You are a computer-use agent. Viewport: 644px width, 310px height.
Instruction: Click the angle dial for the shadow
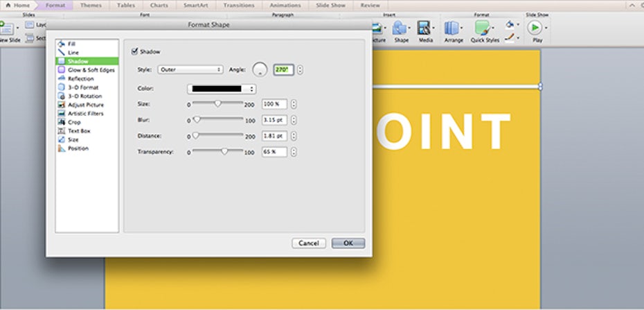(x=260, y=69)
